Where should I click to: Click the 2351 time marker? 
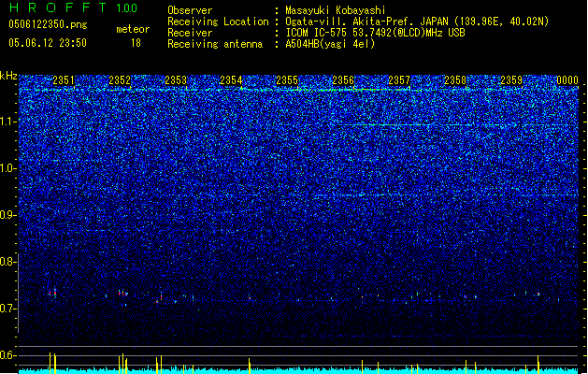click(x=64, y=80)
